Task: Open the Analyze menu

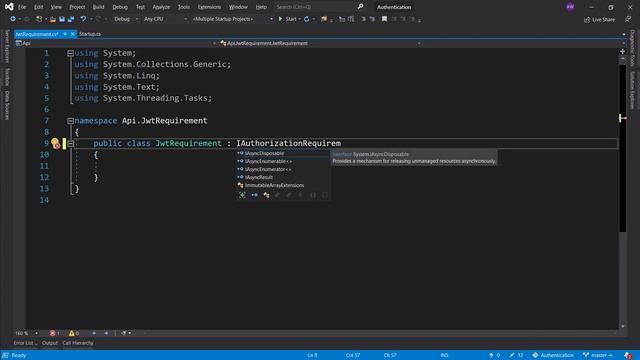Action: [161, 7]
